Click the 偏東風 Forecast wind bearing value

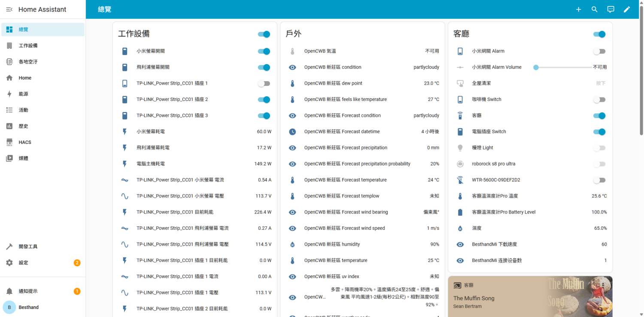pos(431,212)
